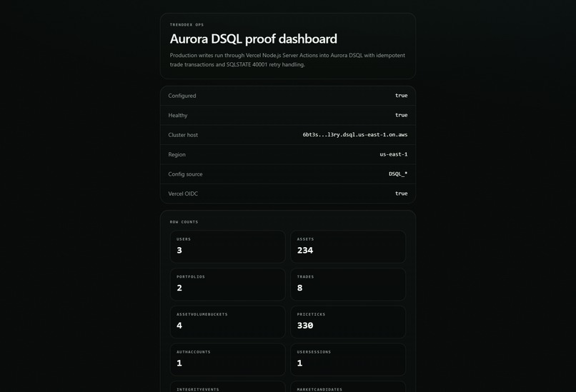Select the TRADES count '8'

click(x=299, y=288)
